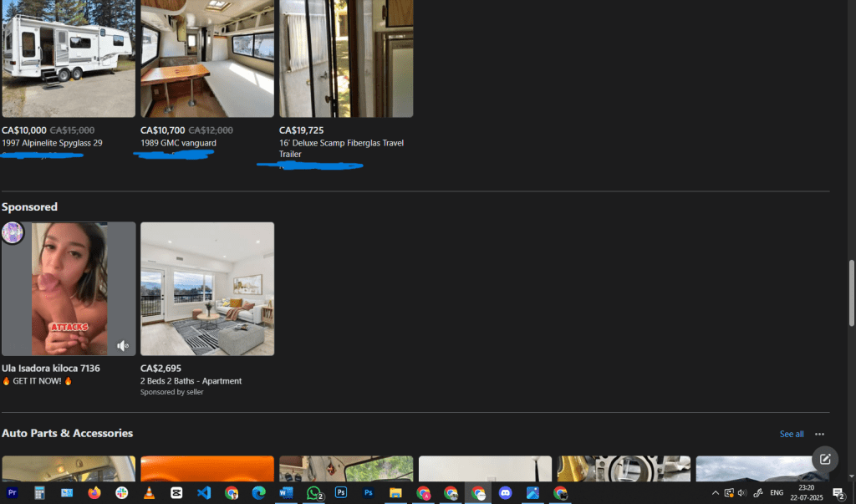Open Microsoft Word from the taskbar

(286, 493)
